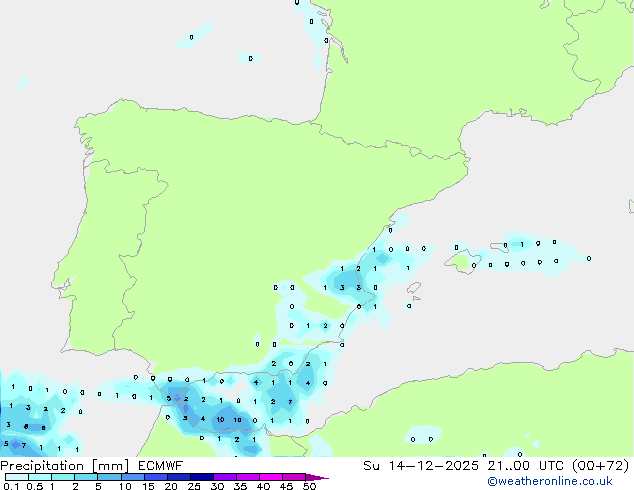Click the 'Precipitation [mm]' title text
634x490 pixels.
pyautogui.click(x=64, y=466)
